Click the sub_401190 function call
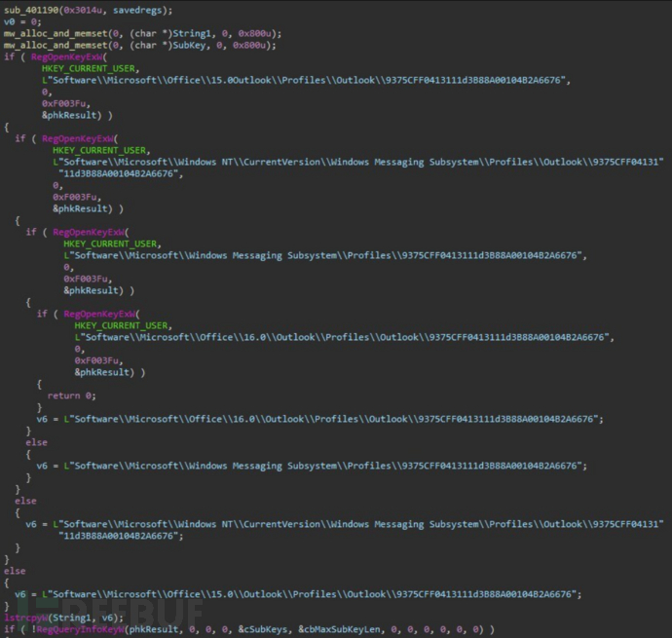Screen dimensions: 672x638 (x=31, y=10)
